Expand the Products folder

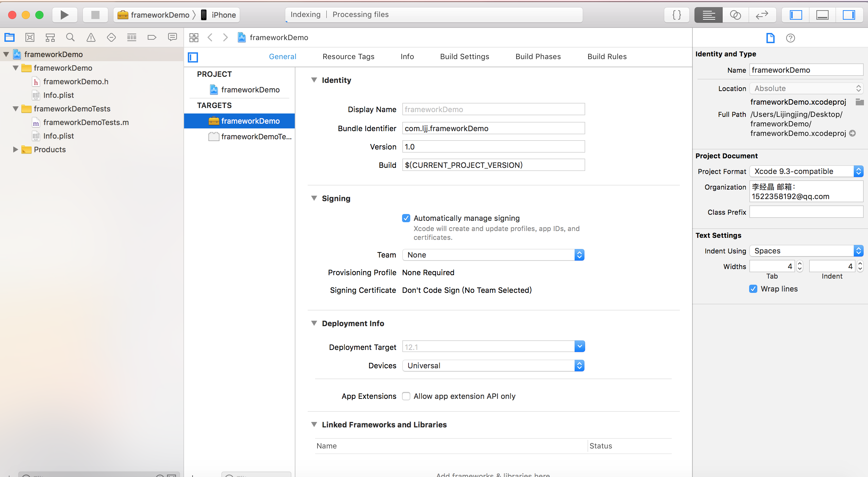(15, 149)
